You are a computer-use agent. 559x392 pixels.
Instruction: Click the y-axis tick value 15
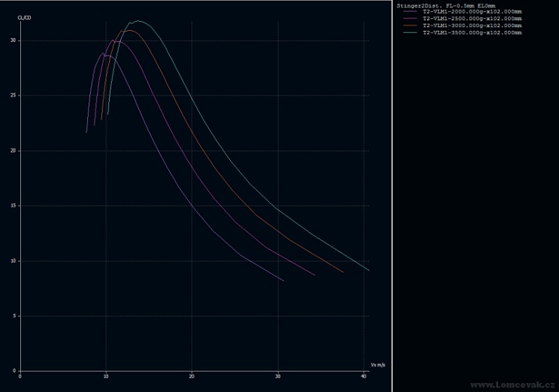click(14, 206)
